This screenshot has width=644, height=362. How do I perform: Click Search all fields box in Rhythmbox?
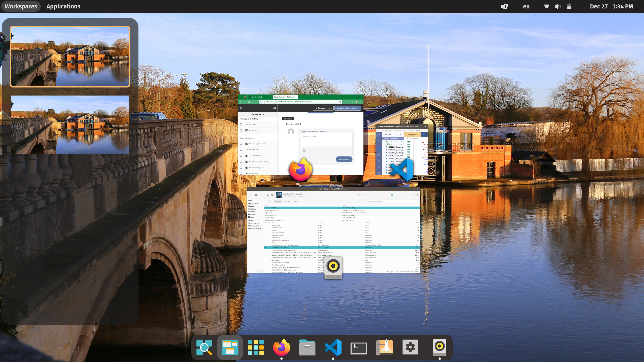(x=394, y=201)
